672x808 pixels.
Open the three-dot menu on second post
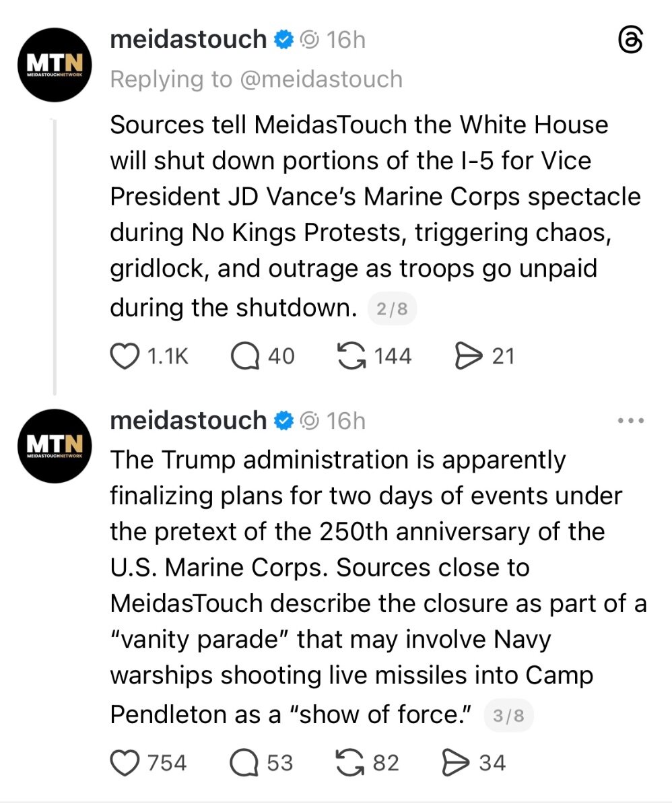coord(630,421)
